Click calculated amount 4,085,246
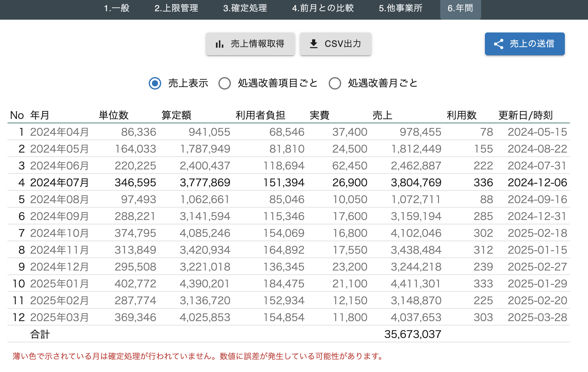 [x=205, y=233]
